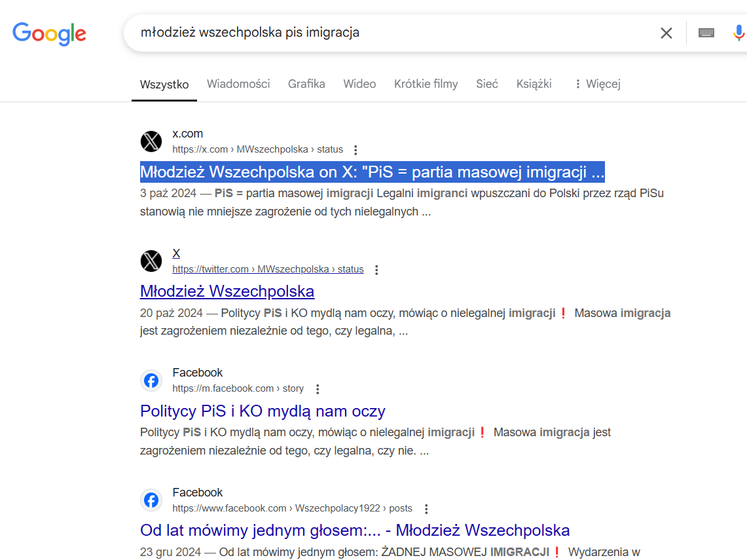Open highlighted "PiS = partia masowej imigracji" result
Screen dimensions: 747x560
[372, 172]
